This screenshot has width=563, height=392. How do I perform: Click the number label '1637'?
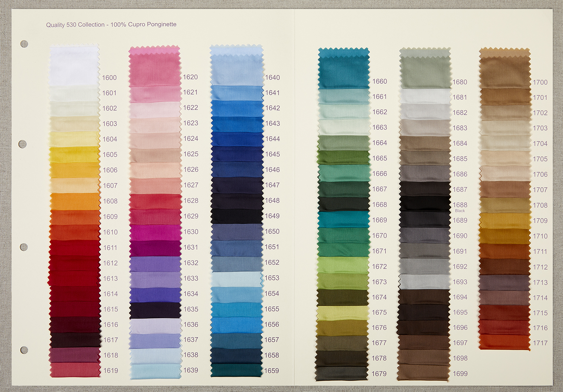(191, 340)
